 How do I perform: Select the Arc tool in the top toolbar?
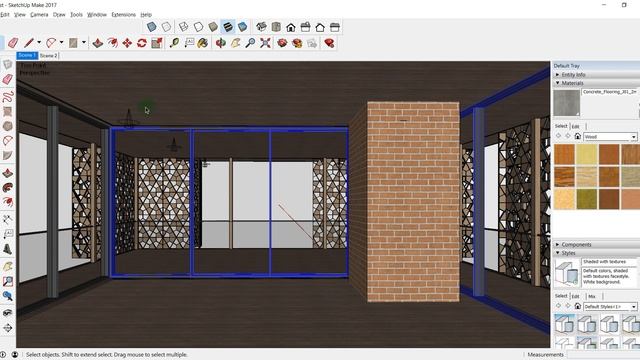click(x=51, y=42)
